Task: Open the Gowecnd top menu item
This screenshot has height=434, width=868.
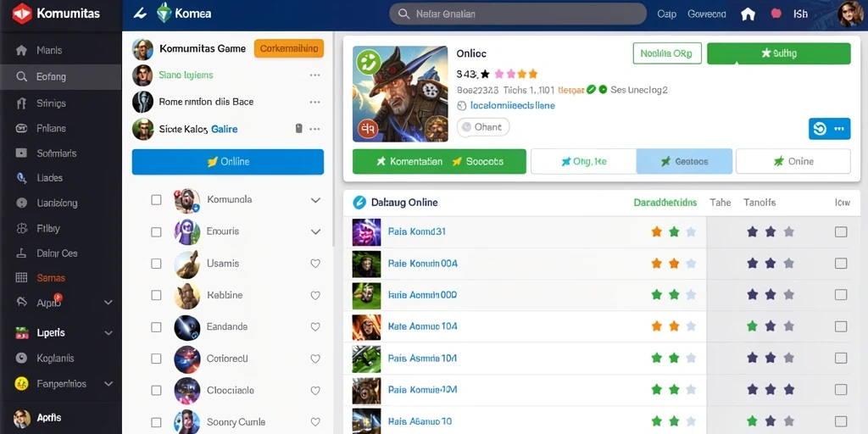Action: 706,14
